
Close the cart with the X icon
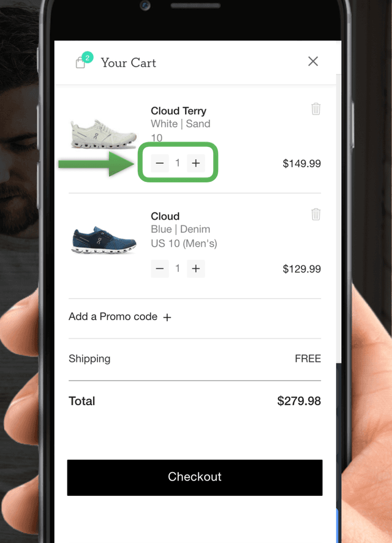pyautogui.click(x=313, y=61)
